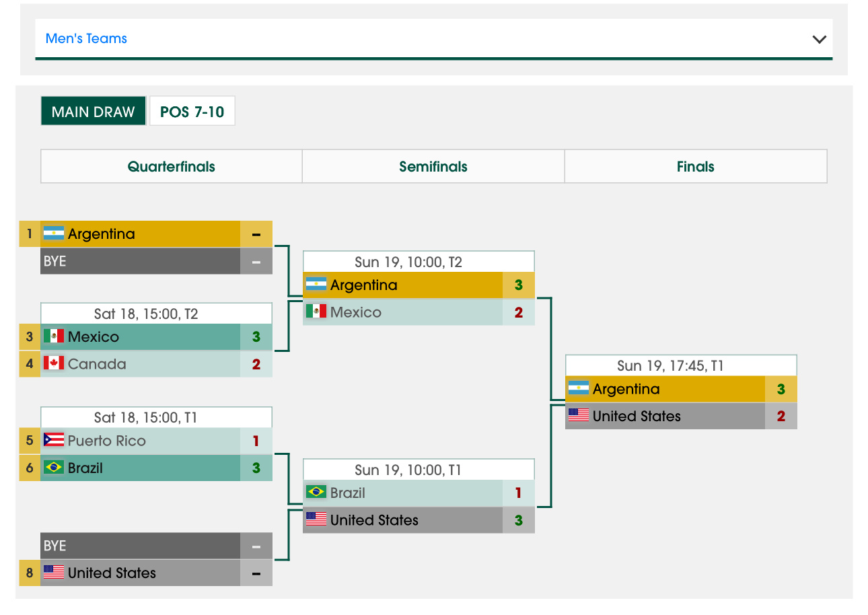
Task: Select the MAIN DRAW tab
Action: [93, 112]
